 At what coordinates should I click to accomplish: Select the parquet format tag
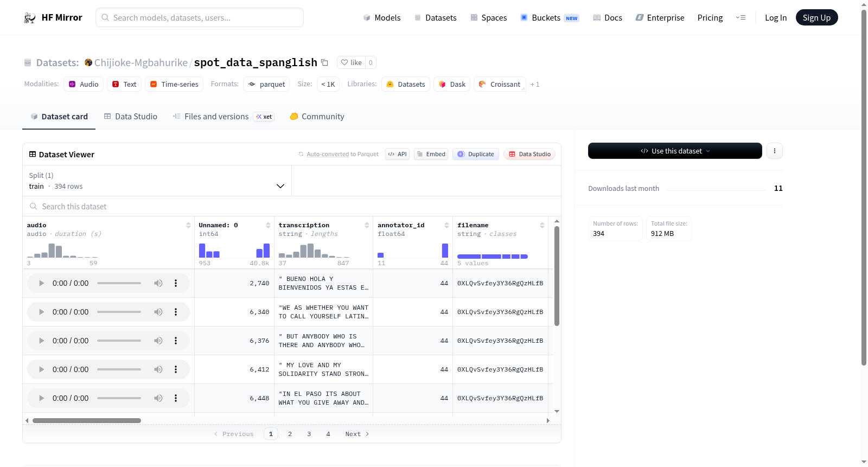point(266,84)
